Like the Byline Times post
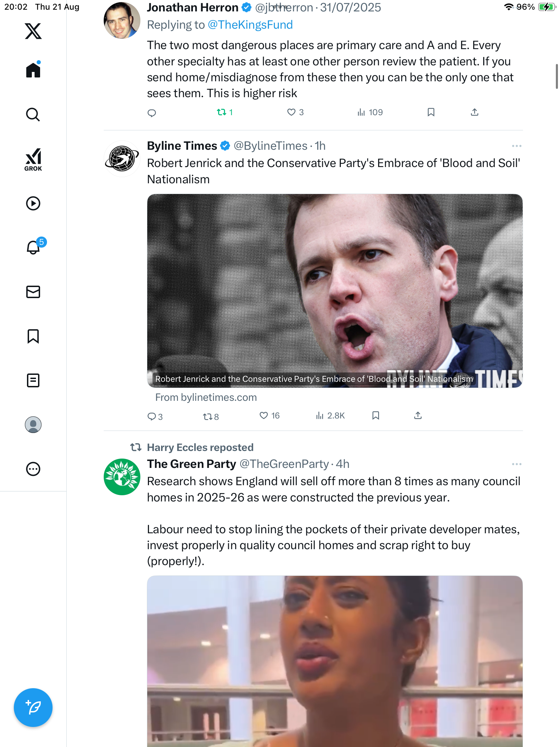This screenshot has height=747, width=560. pyautogui.click(x=264, y=415)
